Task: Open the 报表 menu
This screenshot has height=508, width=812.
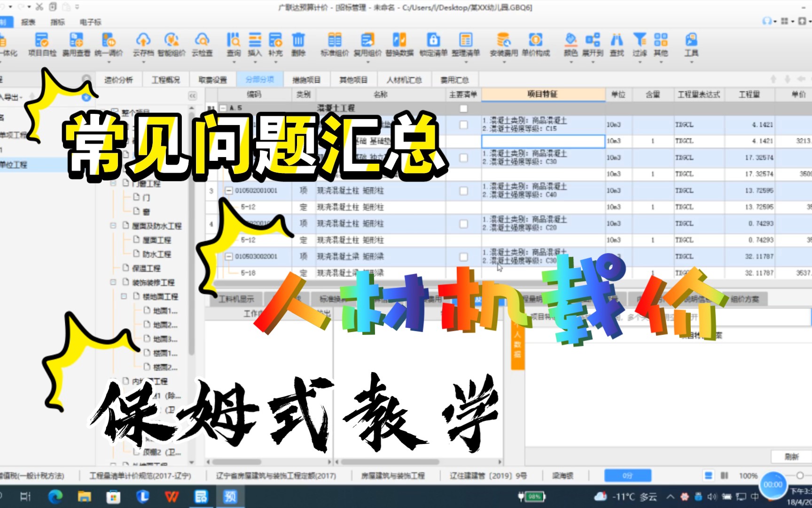Action: [x=28, y=22]
